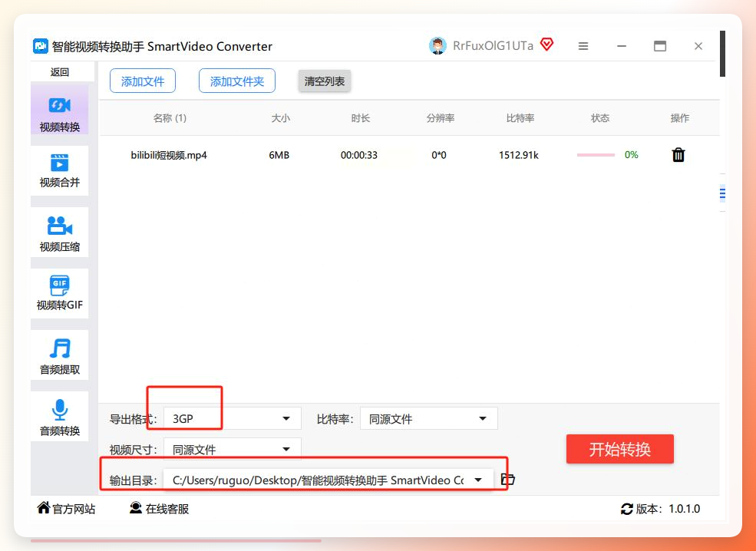Delete bilibili短视频.mp4 with the trash icon
756x551 pixels.
tap(678, 155)
